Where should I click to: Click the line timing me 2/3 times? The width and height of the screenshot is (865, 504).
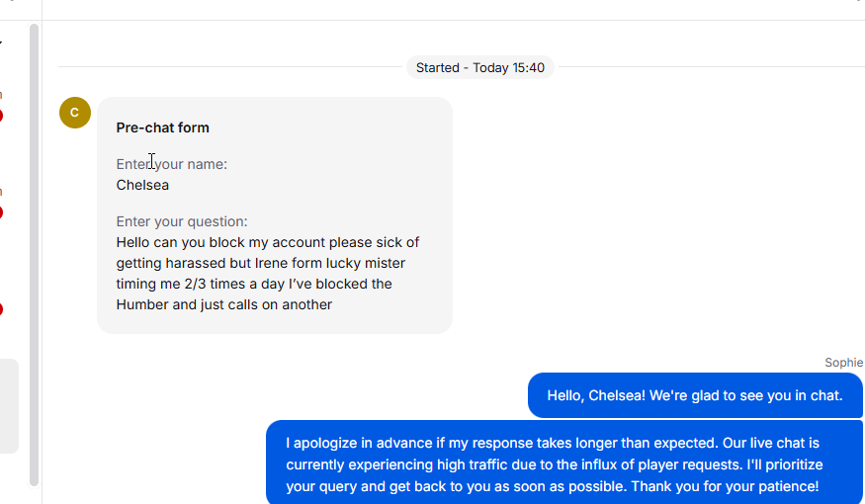253,284
